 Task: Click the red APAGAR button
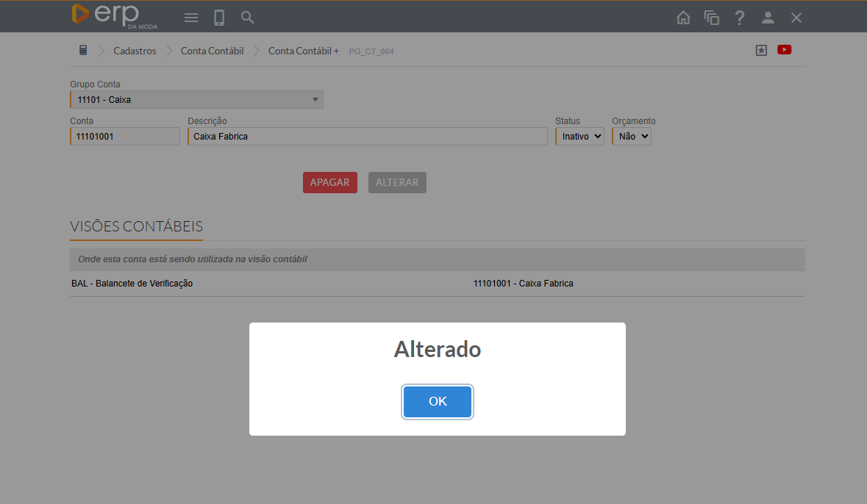pyautogui.click(x=329, y=182)
